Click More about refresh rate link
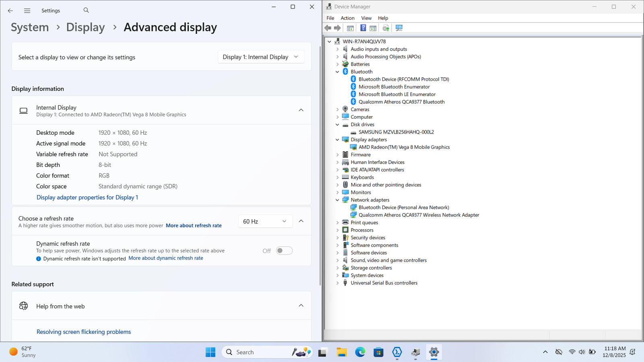 click(194, 226)
